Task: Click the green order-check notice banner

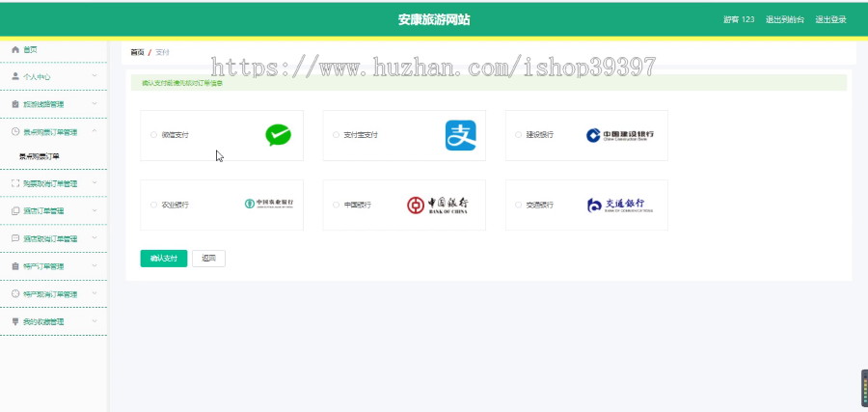Action: coord(489,83)
